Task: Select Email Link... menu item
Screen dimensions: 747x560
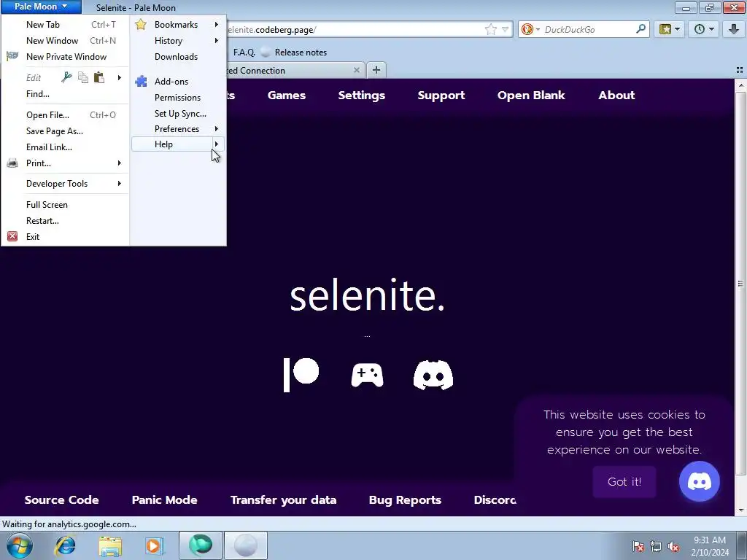Action: tap(65, 147)
